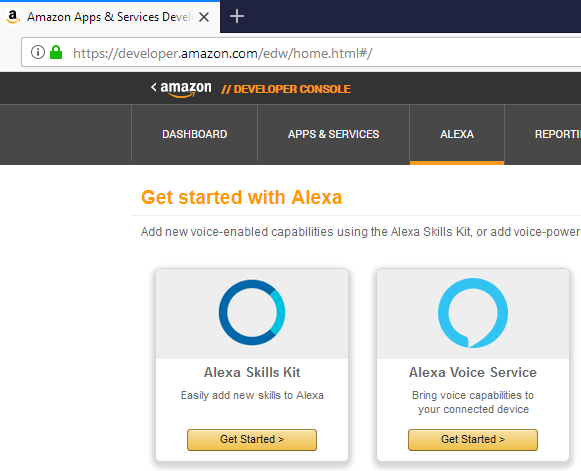Click the Alexa Voice Service bubble icon
581x471 pixels.
(x=473, y=313)
